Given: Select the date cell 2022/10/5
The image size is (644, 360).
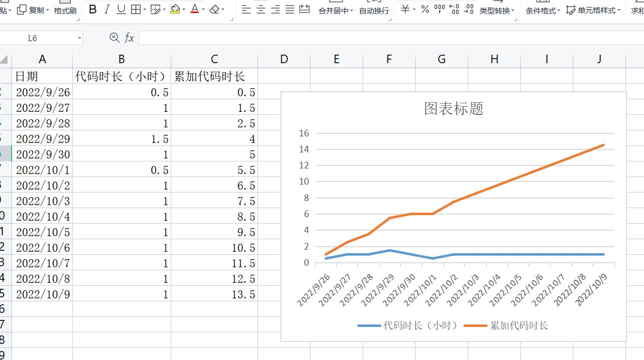Looking at the screenshot, I should (42, 232).
